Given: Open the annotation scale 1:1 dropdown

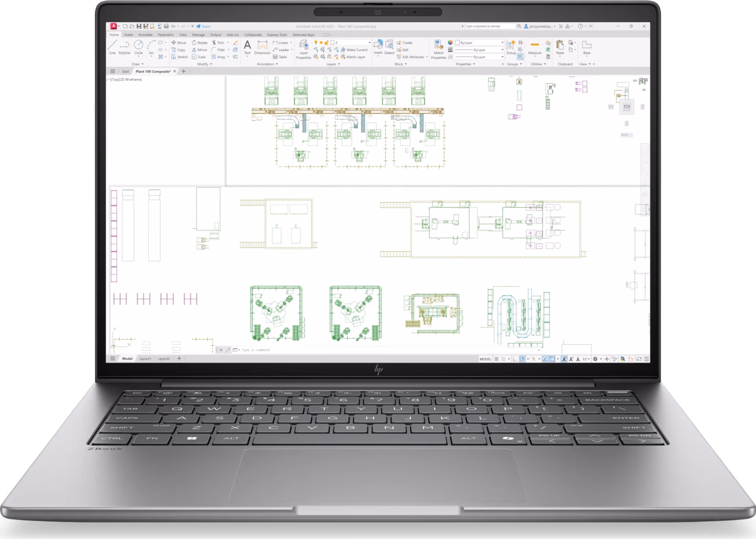Looking at the screenshot, I should click(586, 359).
